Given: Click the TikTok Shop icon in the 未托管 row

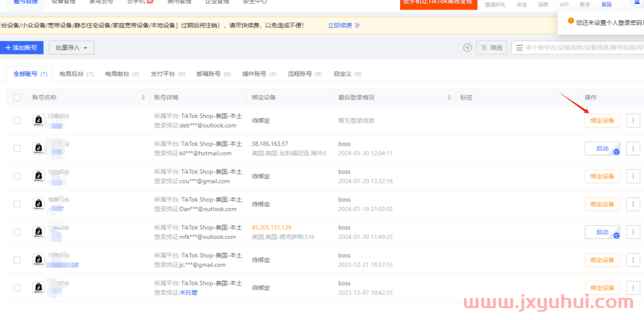Looking at the screenshot, I should (x=39, y=288).
